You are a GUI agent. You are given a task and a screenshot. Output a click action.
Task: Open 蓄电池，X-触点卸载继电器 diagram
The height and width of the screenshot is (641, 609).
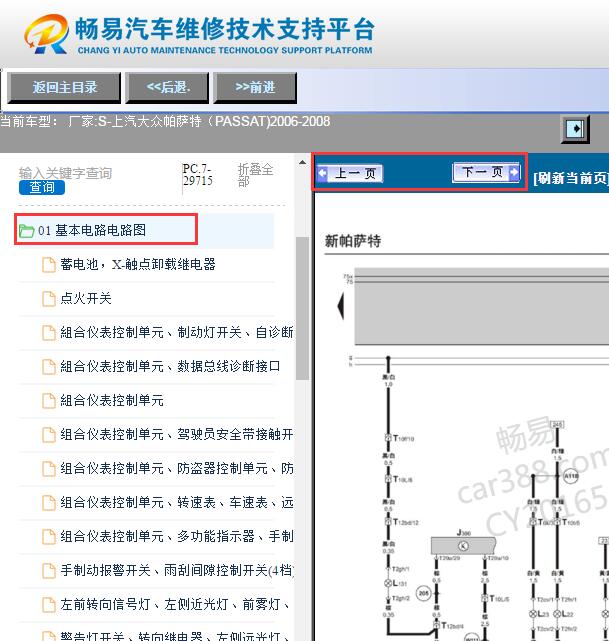[138, 264]
